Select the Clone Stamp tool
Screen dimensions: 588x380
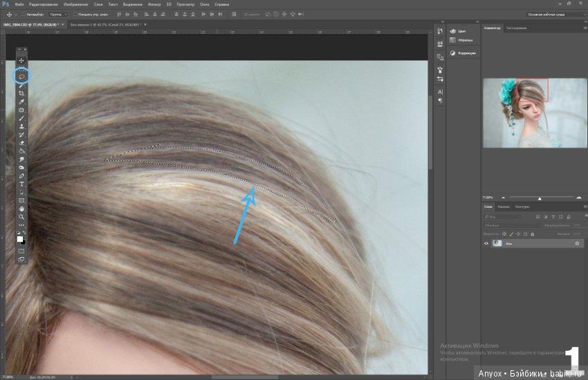(x=21, y=126)
